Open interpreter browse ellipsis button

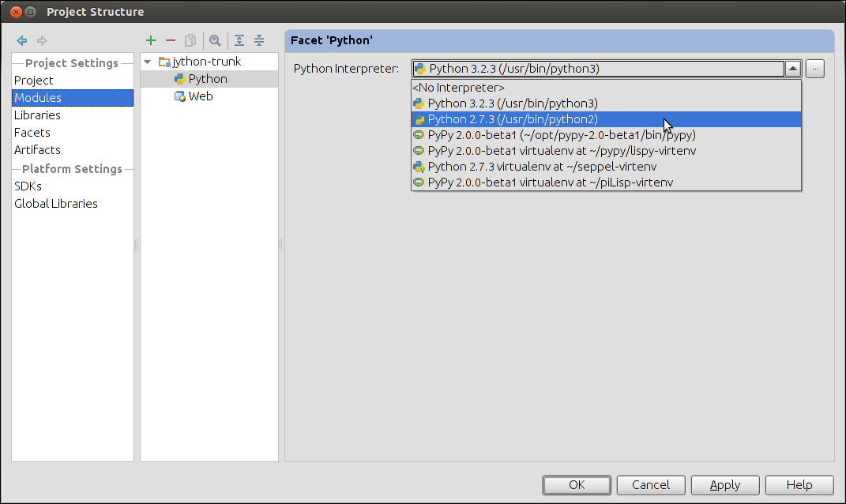tap(815, 69)
